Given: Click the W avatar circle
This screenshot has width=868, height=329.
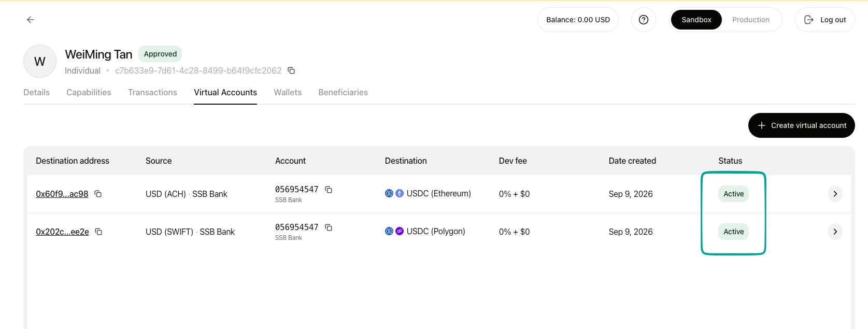Looking at the screenshot, I should 40,61.
